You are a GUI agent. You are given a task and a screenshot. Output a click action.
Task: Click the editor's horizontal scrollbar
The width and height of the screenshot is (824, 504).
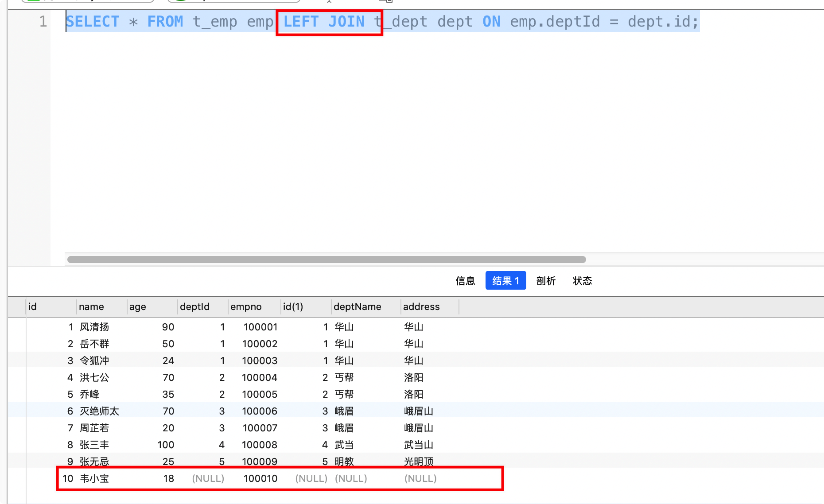coord(326,260)
